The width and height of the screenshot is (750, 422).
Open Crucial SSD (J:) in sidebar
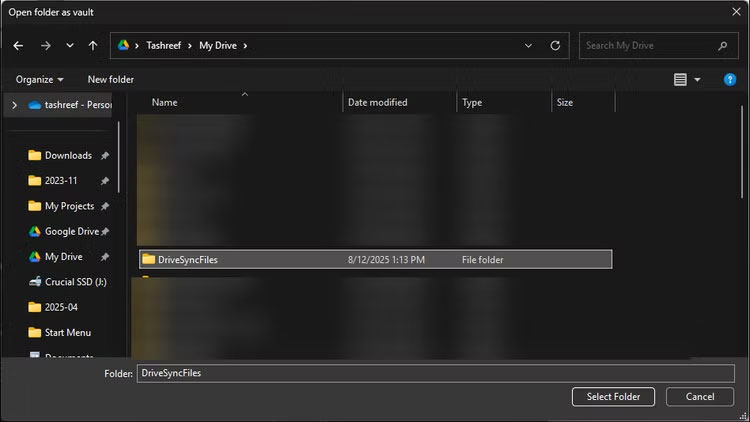tap(73, 282)
